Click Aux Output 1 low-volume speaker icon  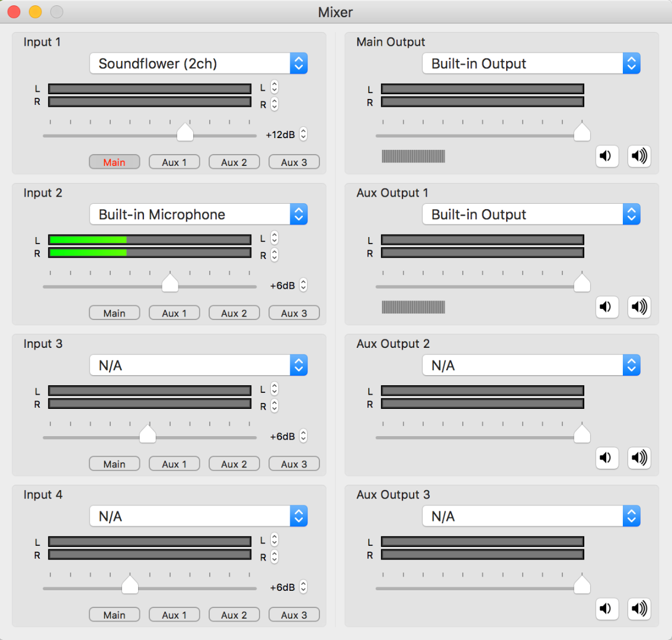[x=606, y=307]
